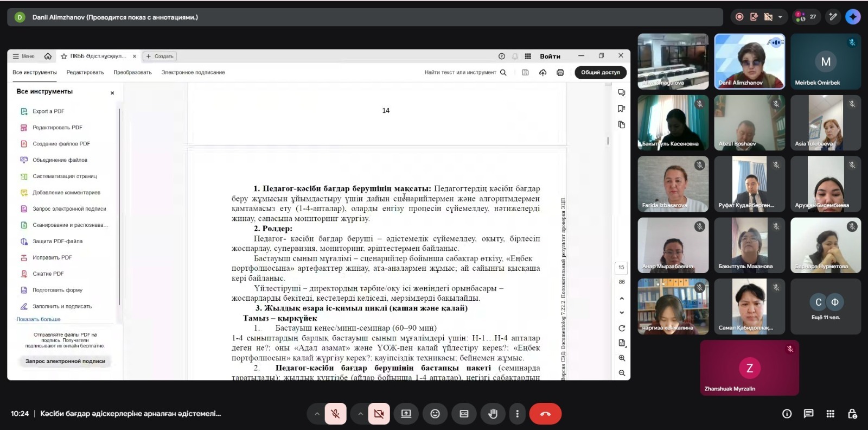Turn on the camera
The height and width of the screenshot is (430, 868).
(x=379, y=414)
